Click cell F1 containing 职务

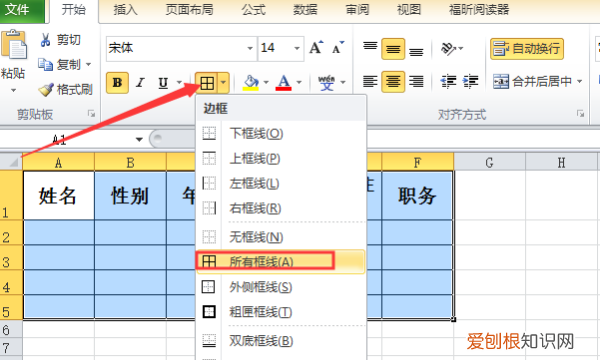tap(417, 195)
